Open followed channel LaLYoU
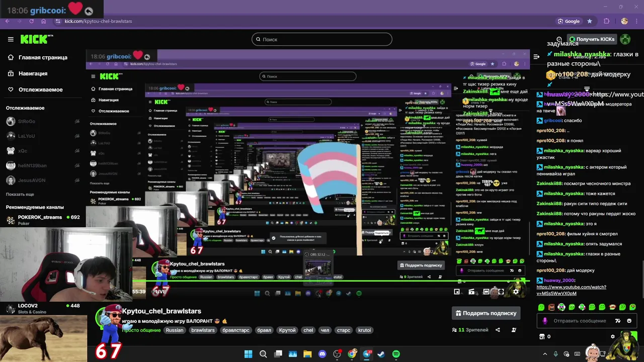 [43, 136]
